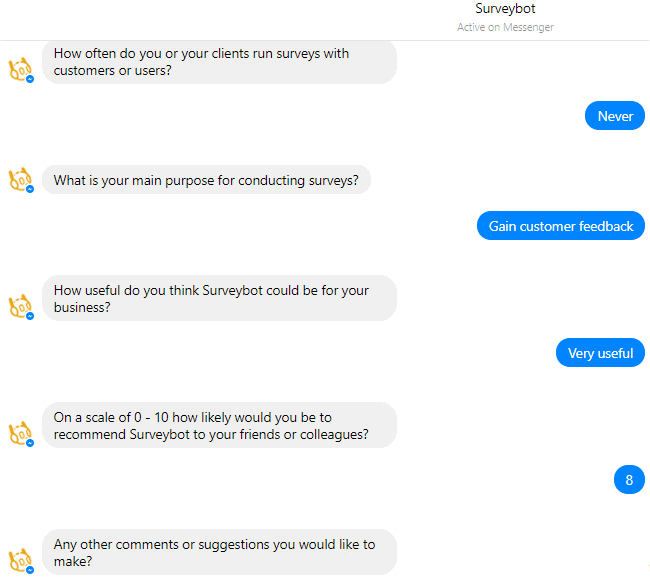
Task: Click Surveybot avatar next to main purpose question
Action: (20, 179)
